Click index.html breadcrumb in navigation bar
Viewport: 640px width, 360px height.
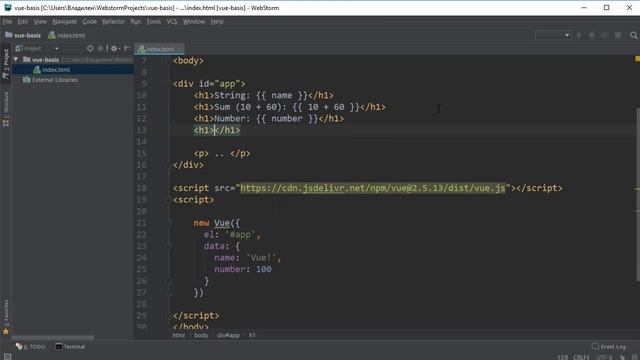pyautogui.click(x=67, y=36)
